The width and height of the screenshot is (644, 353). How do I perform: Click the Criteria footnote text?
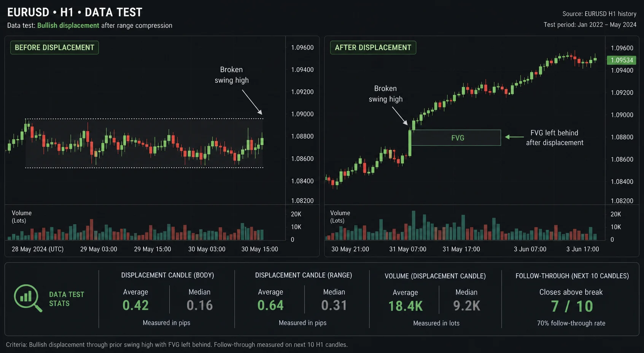pyautogui.click(x=177, y=345)
